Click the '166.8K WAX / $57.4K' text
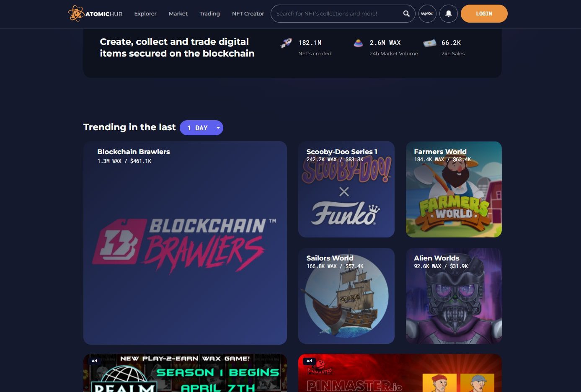The image size is (581, 392). (x=335, y=266)
